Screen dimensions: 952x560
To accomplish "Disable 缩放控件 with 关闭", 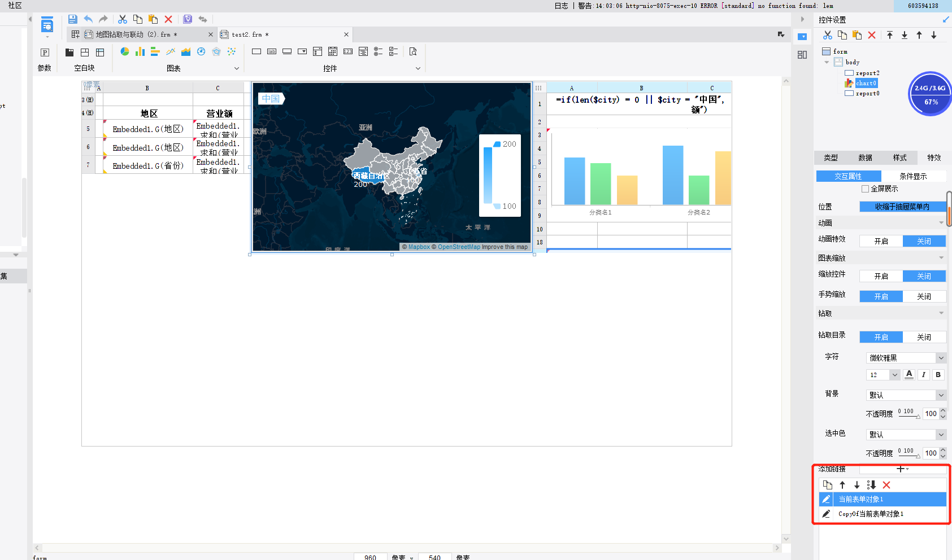I will [x=924, y=276].
